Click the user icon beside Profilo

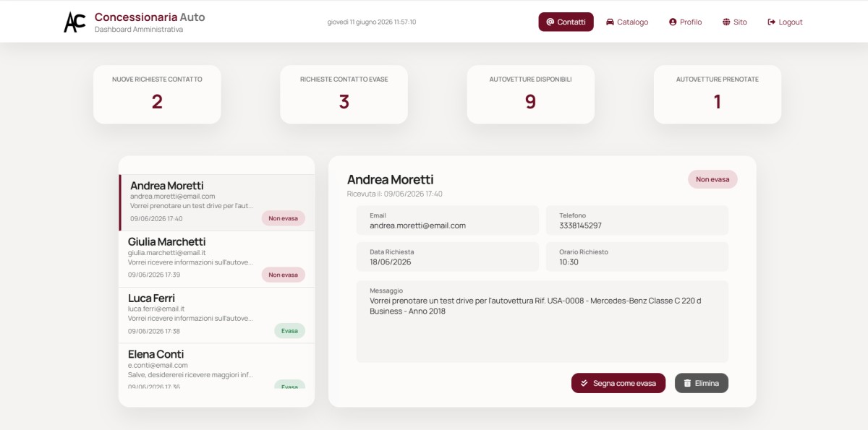[x=673, y=22]
